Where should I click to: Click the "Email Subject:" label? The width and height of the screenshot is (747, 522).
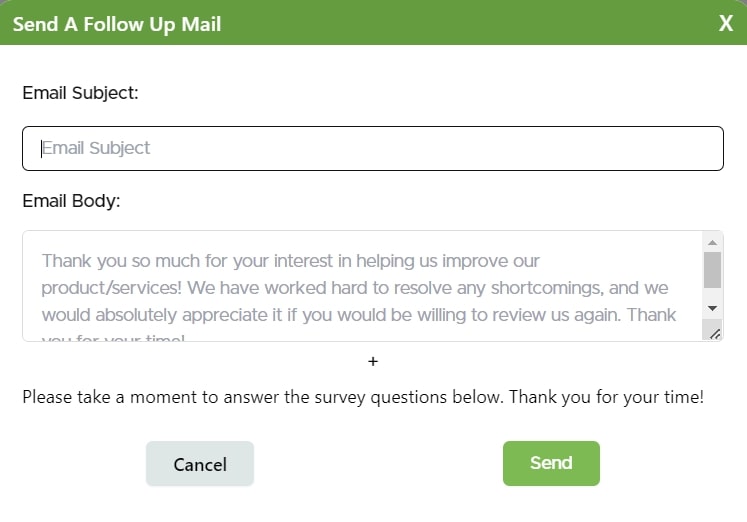(80, 93)
